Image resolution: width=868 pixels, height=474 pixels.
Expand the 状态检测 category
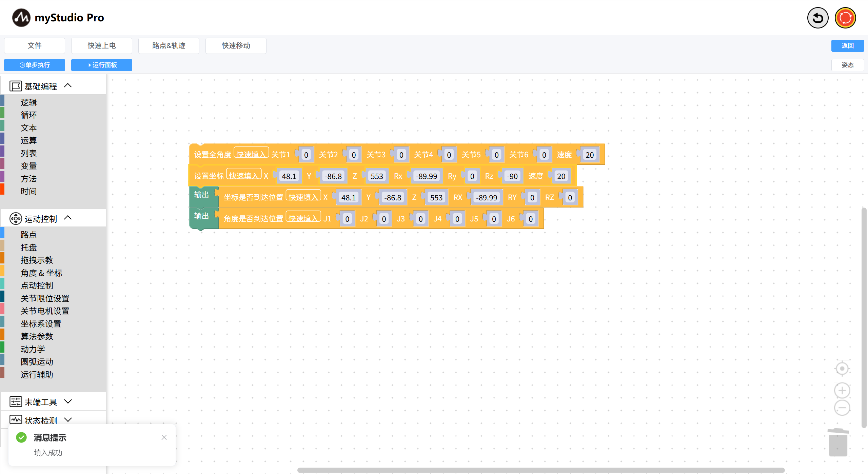pos(68,420)
